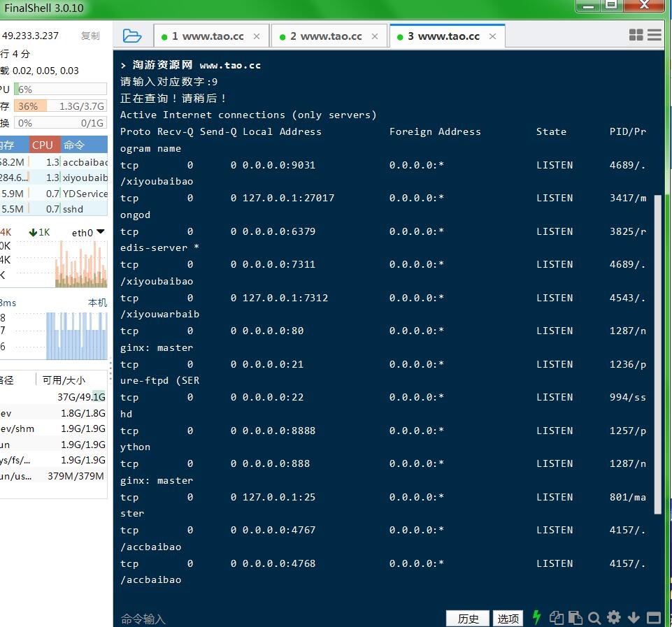Viewport: 672px width, 627px height.
Task: Switch to tab 1 www.tao.cc
Action: coord(207,36)
